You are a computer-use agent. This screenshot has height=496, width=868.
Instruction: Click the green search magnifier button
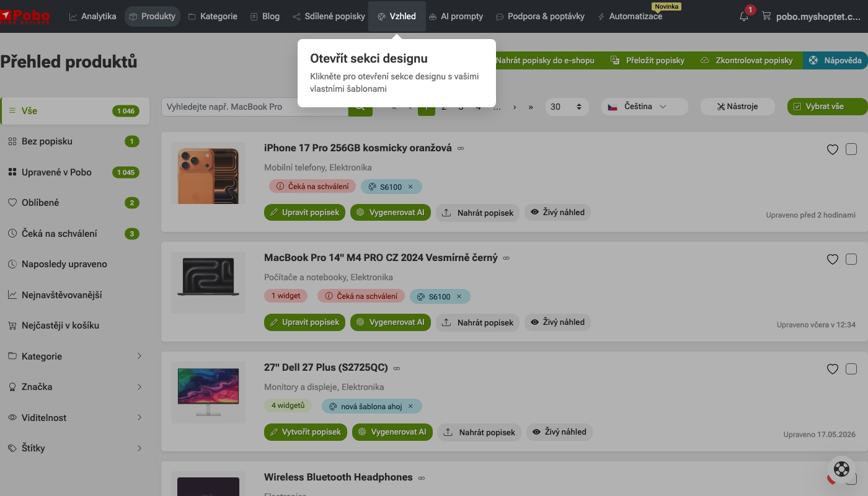(x=360, y=107)
